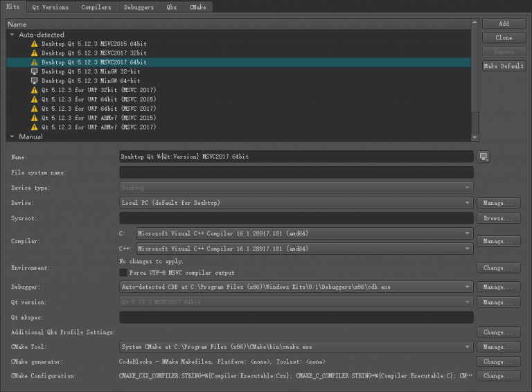Screen dimensions: 532x392
Task: Click warning icon beside UWP 64bit (MSVC 2017)
Action: (x=34, y=109)
